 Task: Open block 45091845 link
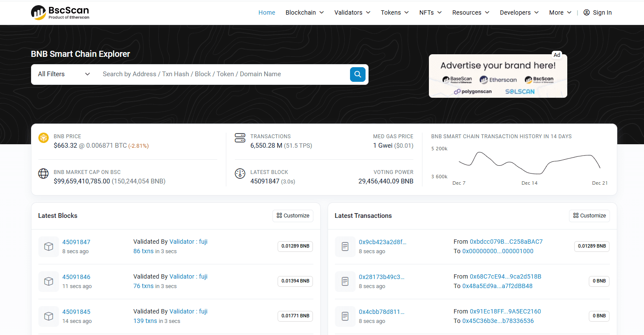[x=76, y=312]
